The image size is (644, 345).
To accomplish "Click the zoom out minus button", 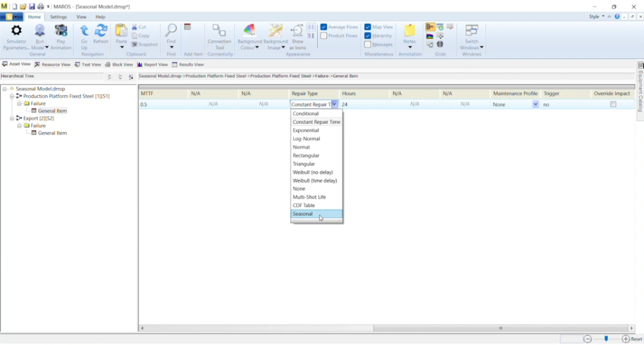I will click(588, 339).
